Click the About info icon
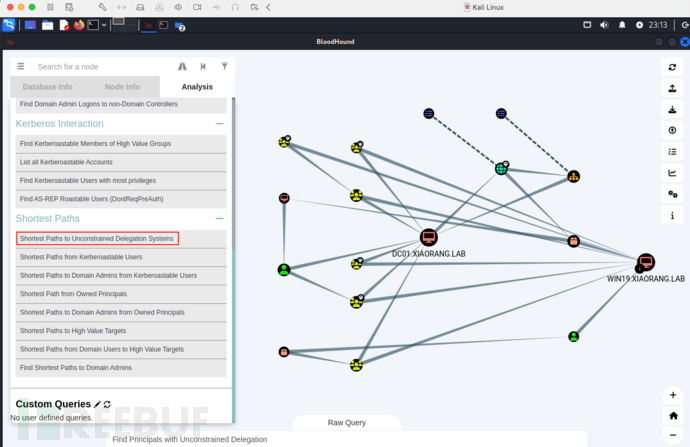Viewport: 690px width, 447px height. pyautogui.click(x=672, y=216)
